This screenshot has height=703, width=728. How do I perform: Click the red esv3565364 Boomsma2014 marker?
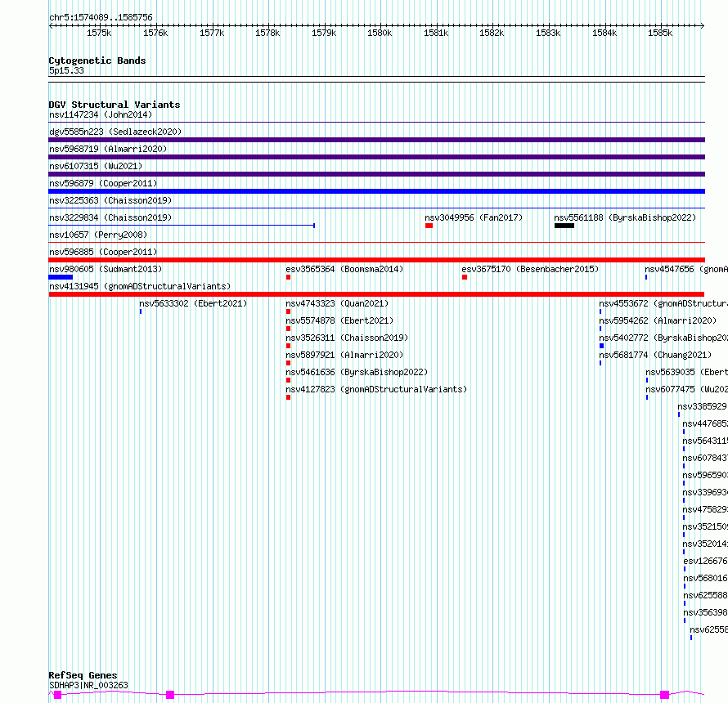tap(288, 277)
